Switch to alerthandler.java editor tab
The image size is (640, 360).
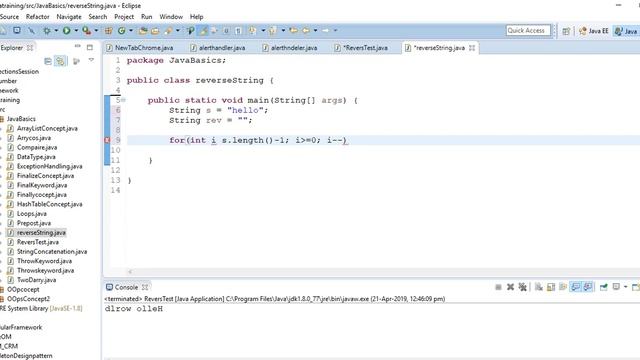pos(218,48)
